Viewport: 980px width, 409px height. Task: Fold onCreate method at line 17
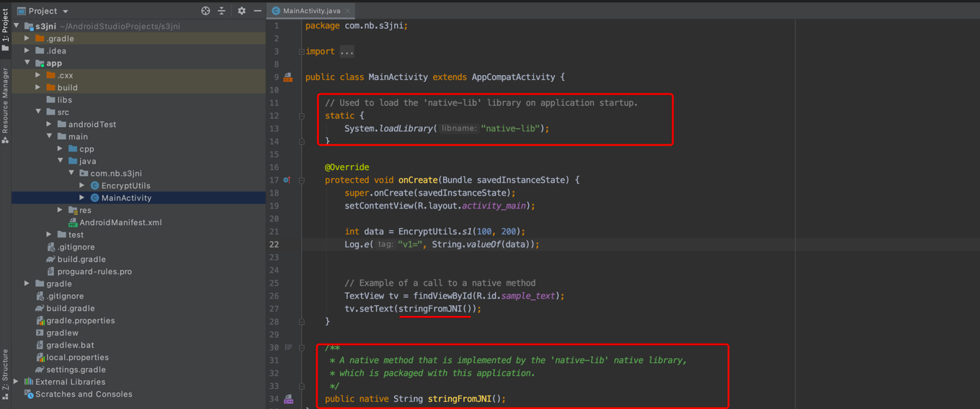[x=301, y=180]
